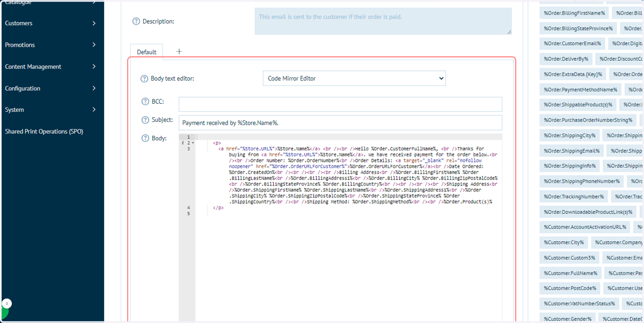
Task: Insert %Order.DeliverBy% token
Action: pyautogui.click(x=566, y=59)
